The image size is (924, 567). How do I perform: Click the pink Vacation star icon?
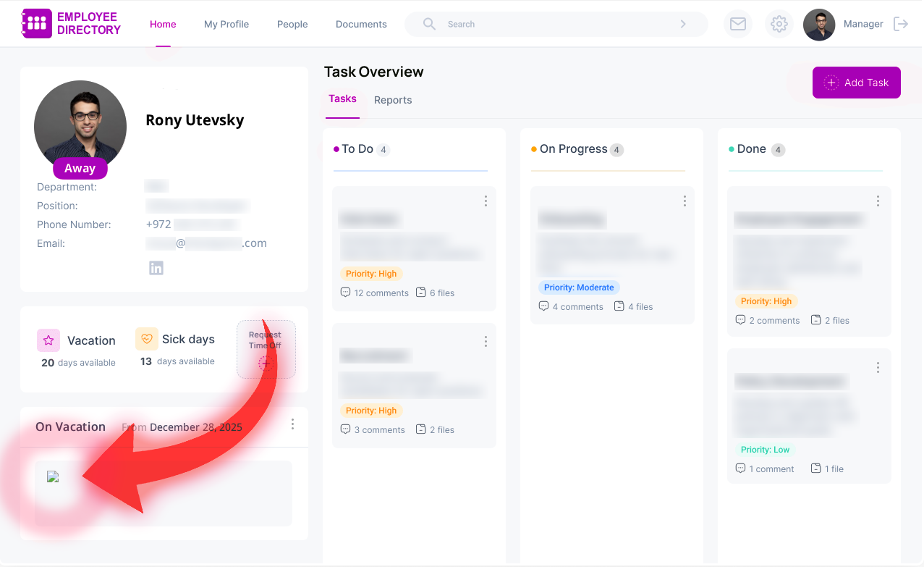[48, 340]
